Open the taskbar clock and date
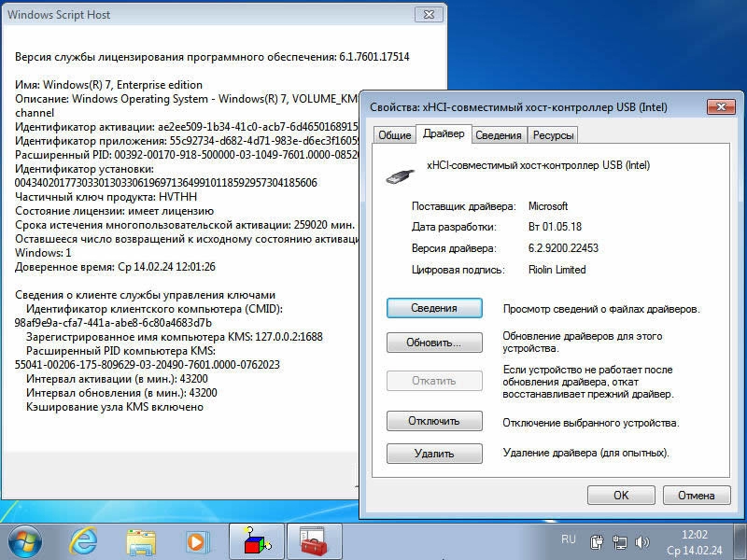This screenshot has height=560, width=747. 696,541
